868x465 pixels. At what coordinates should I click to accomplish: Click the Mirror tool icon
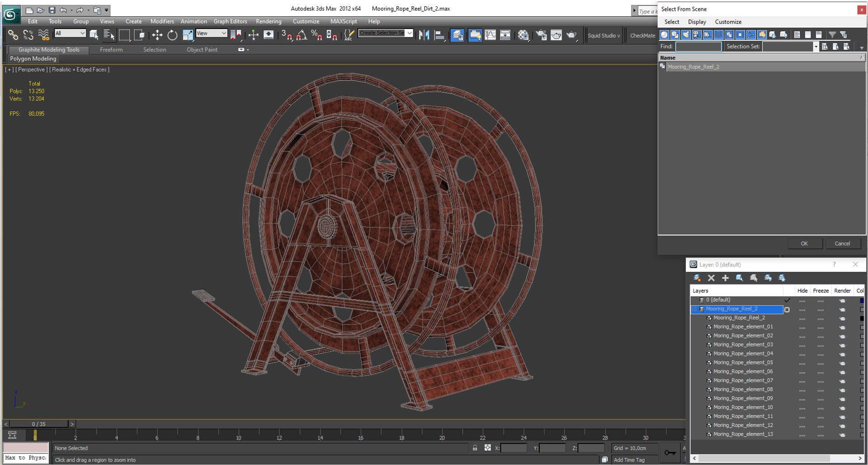click(424, 35)
